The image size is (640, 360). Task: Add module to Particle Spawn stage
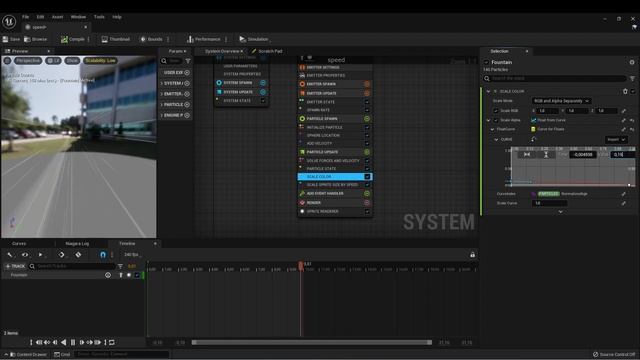(x=367, y=119)
